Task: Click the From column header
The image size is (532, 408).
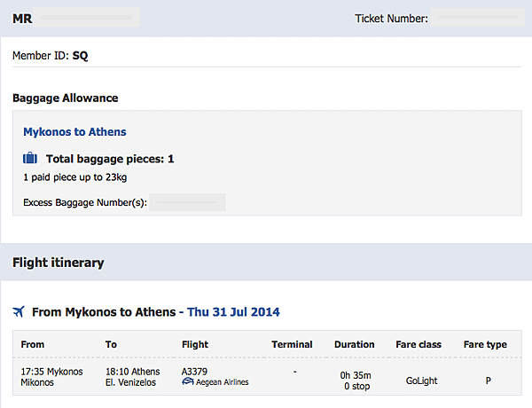Action: [32, 344]
